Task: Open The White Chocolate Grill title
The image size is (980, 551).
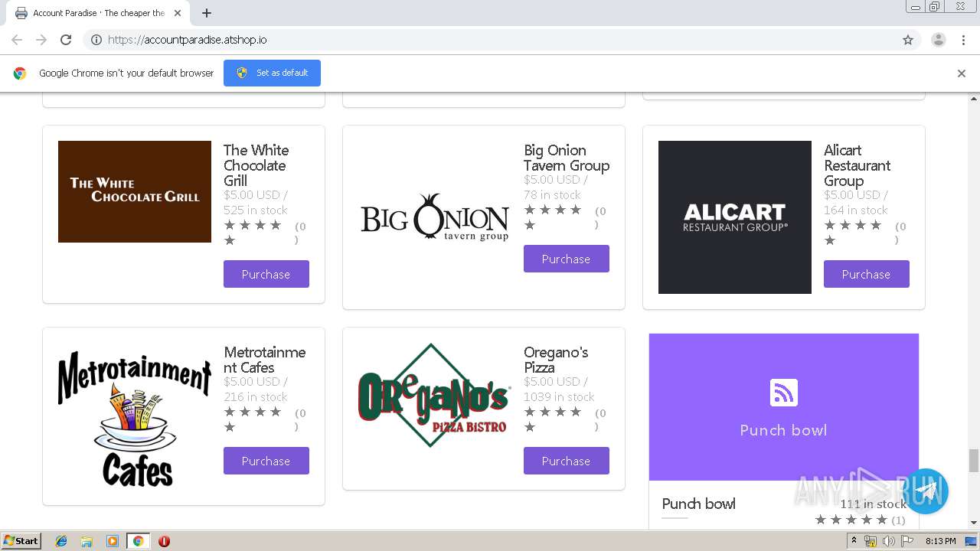Action: [x=256, y=165]
